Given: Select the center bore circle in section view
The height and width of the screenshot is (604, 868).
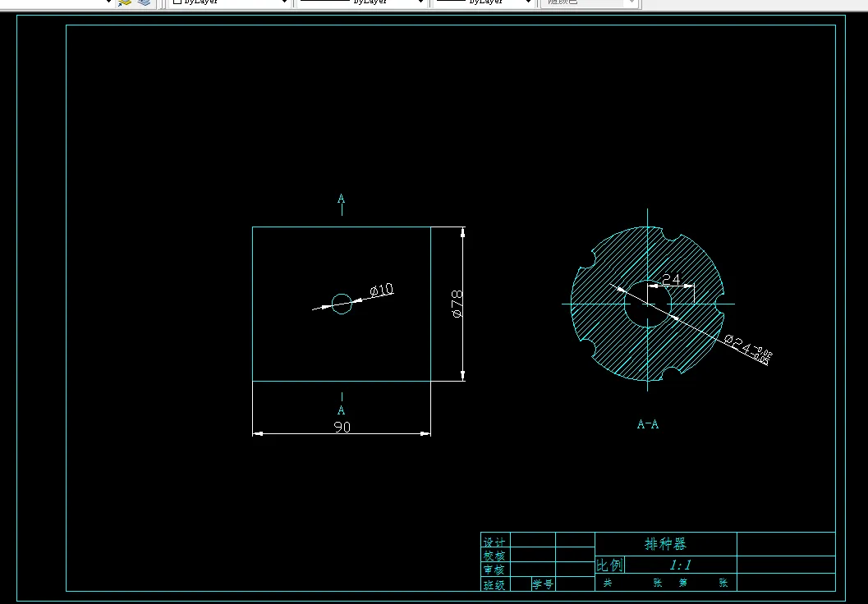Looking at the screenshot, I should pyautogui.click(x=648, y=304).
